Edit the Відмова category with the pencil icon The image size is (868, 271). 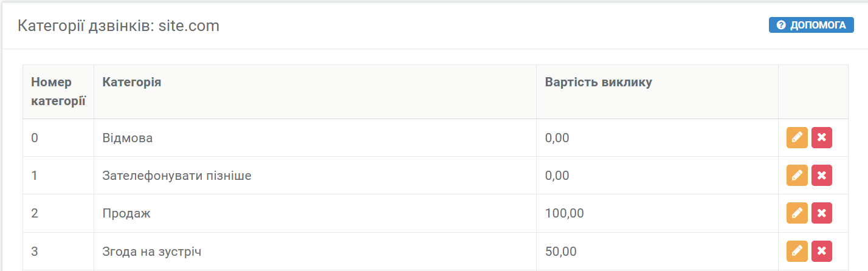[x=797, y=138]
